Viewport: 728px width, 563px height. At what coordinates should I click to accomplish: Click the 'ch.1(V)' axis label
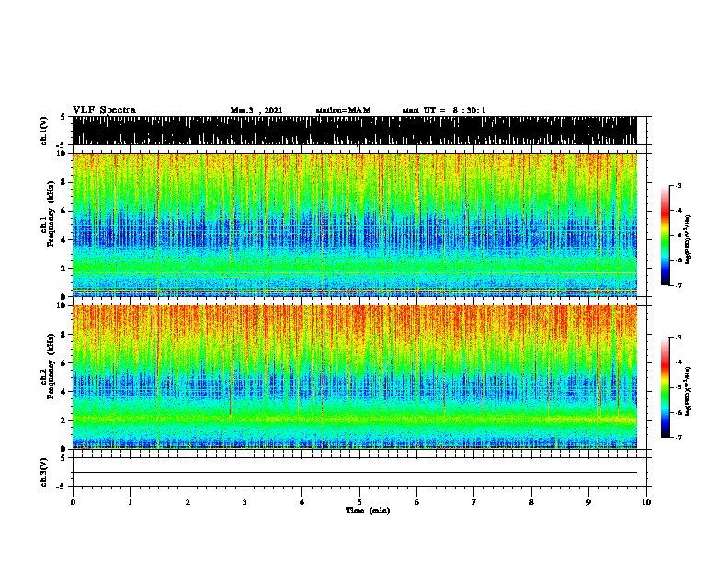[43, 131]
